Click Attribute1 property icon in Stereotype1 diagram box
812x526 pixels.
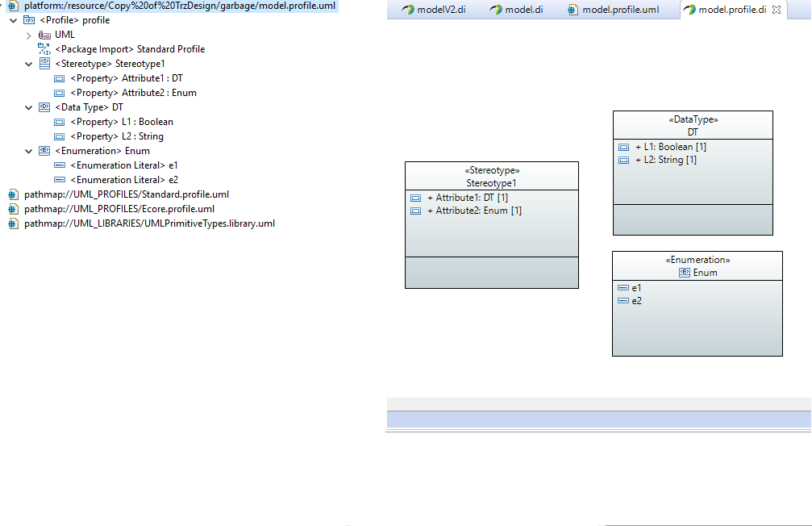click(x=415, y=198)
